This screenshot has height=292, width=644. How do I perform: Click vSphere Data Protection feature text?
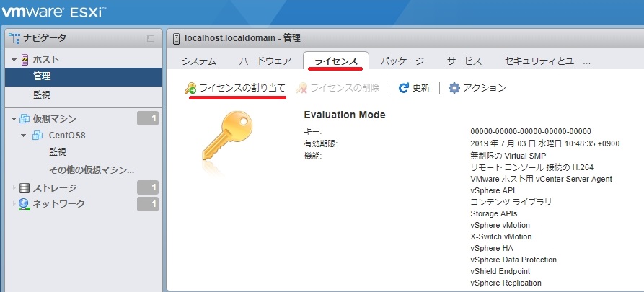click(513, 260)
